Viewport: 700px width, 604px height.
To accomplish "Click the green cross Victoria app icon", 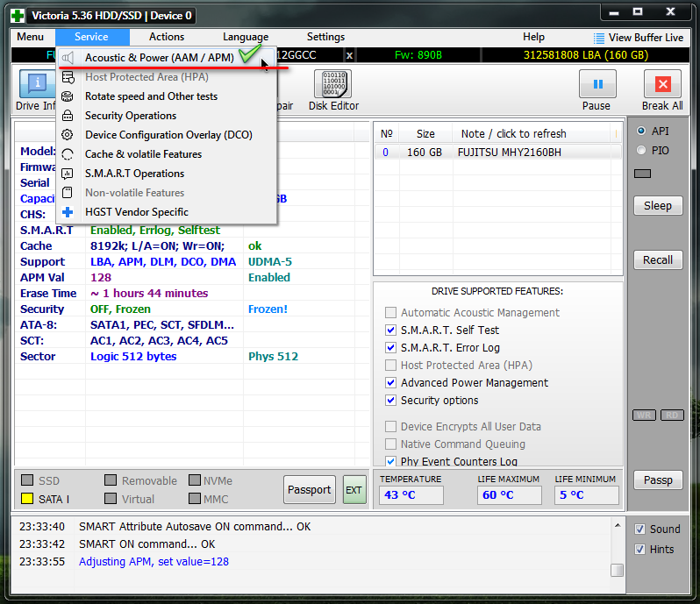I will click(x=18, y=16).
